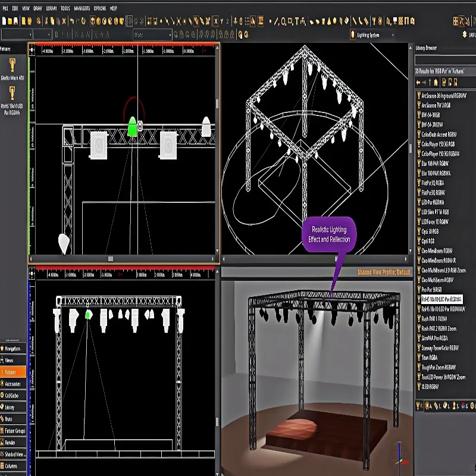Switch to the Navigation tab
The width and height of the screenshot is (476, 476).
click(x=13, y=349)
